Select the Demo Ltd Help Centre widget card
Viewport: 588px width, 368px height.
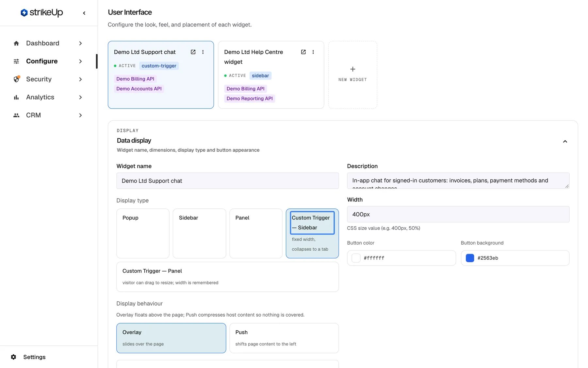[x=271, y=75]
